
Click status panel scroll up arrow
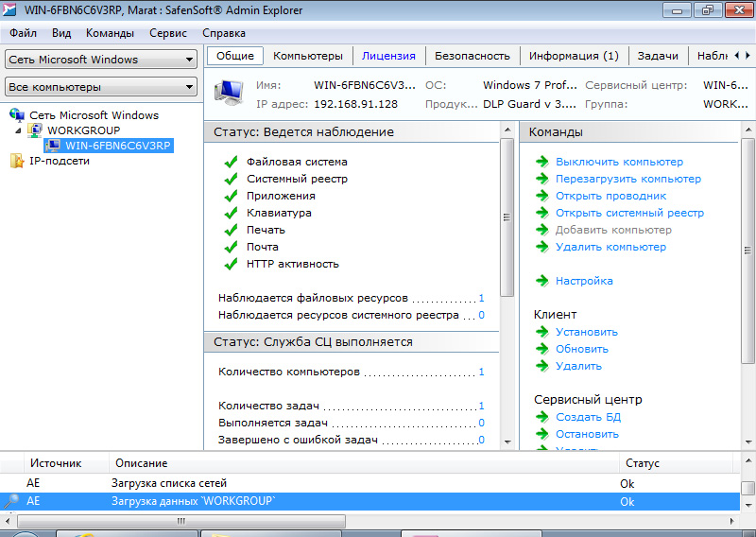coord(507,130)
